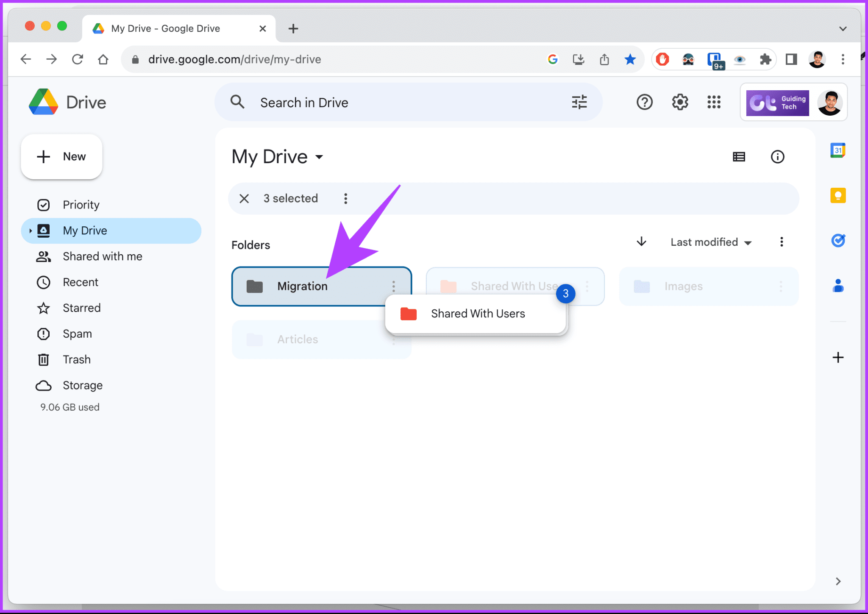Open search filter options in Drive
868x614 pixels.
click(579, 102)
